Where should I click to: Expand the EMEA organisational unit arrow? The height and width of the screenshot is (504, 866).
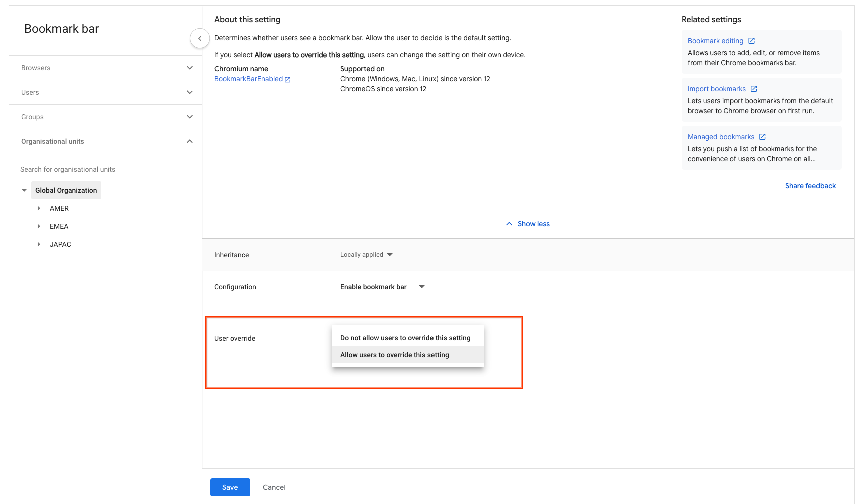39,226
